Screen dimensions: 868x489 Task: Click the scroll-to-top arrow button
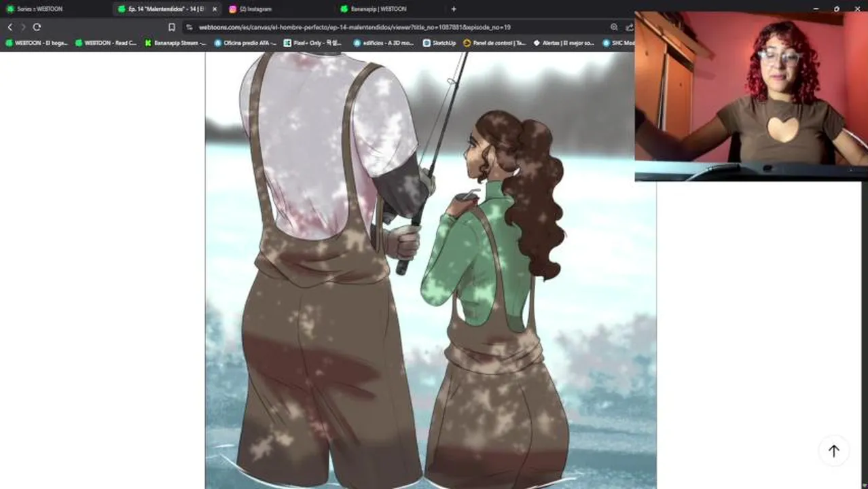(833, 451)
